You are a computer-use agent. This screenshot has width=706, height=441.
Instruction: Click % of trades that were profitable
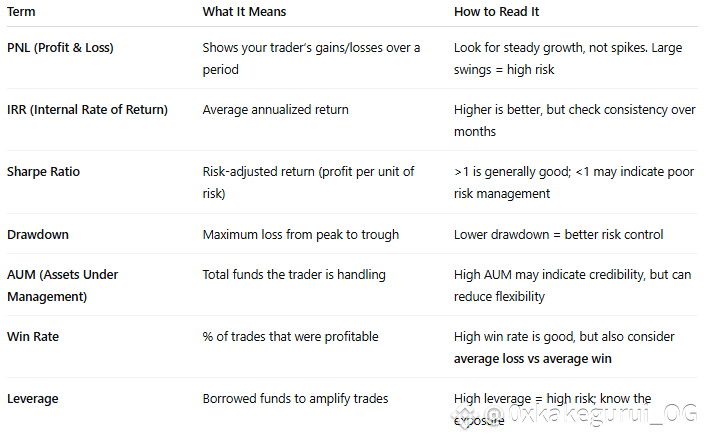click(290, 337)
